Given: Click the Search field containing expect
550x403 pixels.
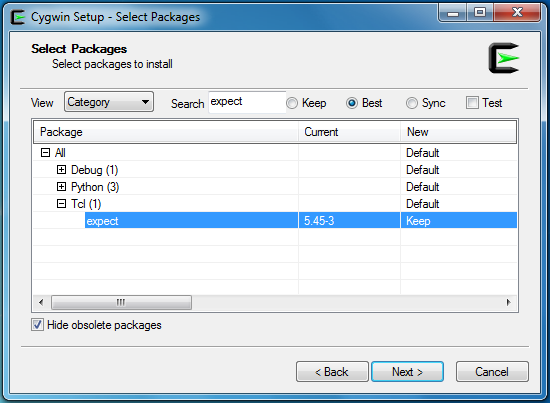Looking at the screenshot, I should coord(247,102).
